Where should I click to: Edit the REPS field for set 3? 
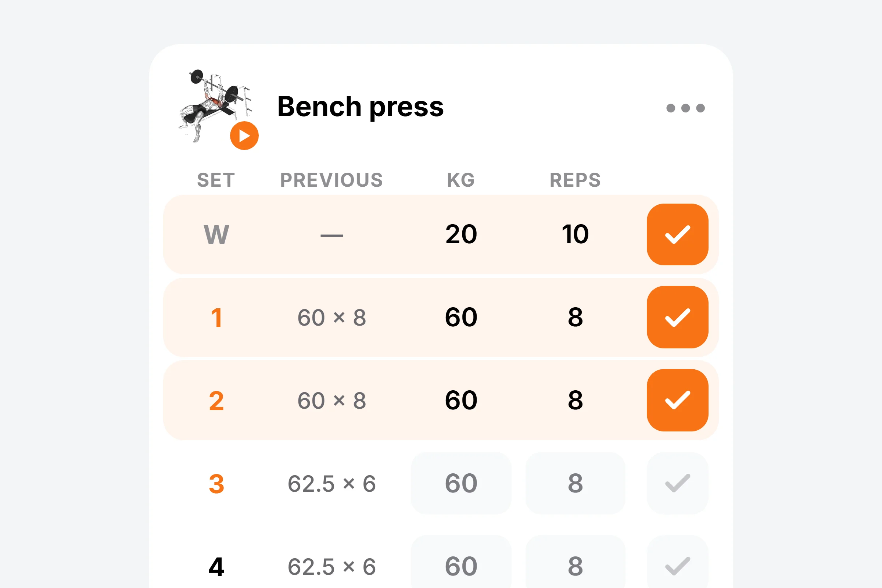(575, 483)
